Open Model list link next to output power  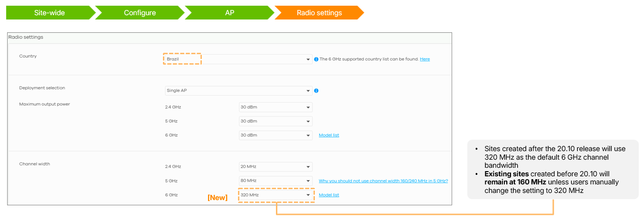[x=329, y=135]
